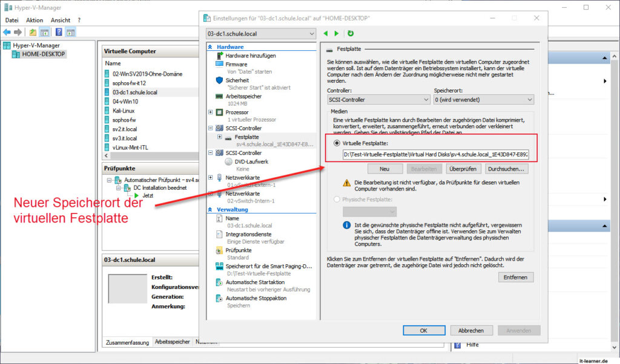Click the Entfernen button
620x364 pixels.
click(x=516, y=278)
